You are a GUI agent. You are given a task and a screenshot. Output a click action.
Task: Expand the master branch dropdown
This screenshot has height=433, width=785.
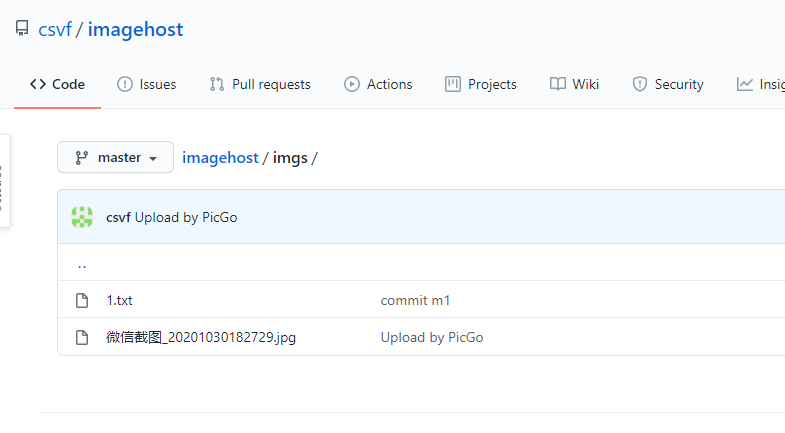click(x=116, y=158)
